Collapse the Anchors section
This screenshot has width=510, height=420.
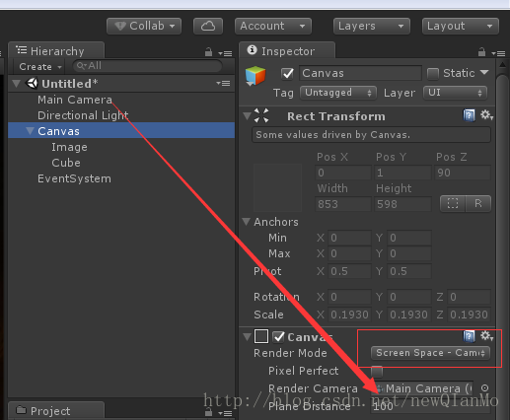(247, 222)
